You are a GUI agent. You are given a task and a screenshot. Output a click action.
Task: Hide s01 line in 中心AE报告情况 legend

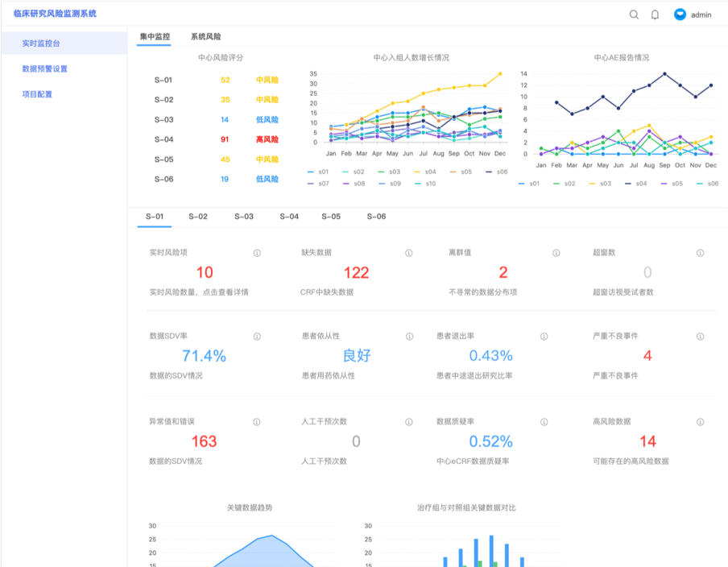pos(529,184)
